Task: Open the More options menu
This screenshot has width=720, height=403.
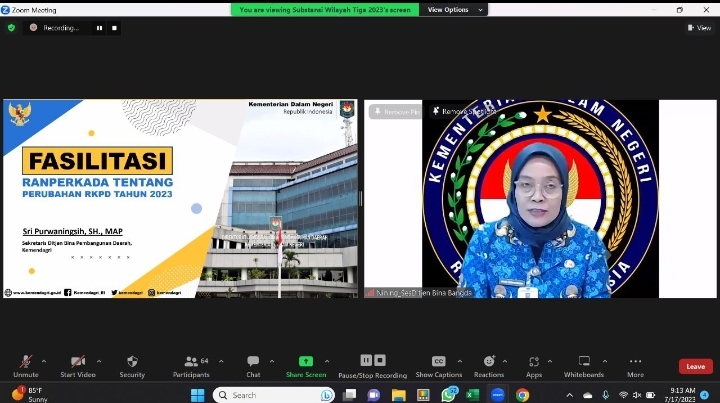Action: pyautogui.click(x=635, y=364)
